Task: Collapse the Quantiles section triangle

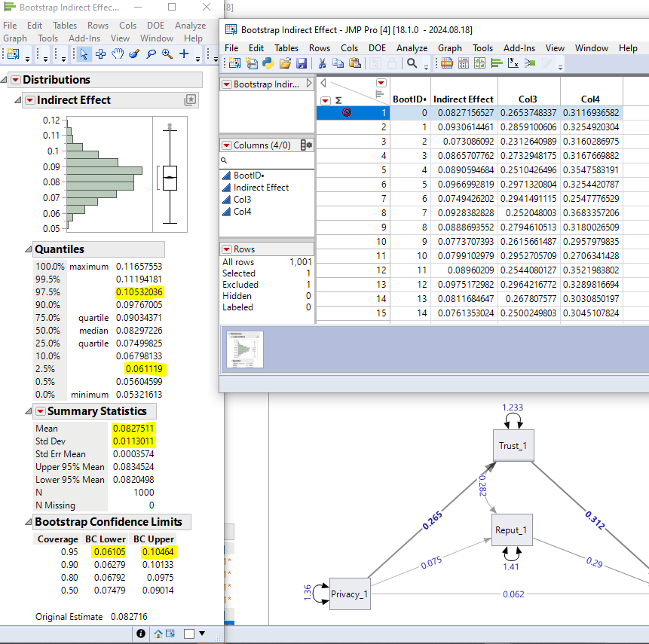Action: point(28,249)
